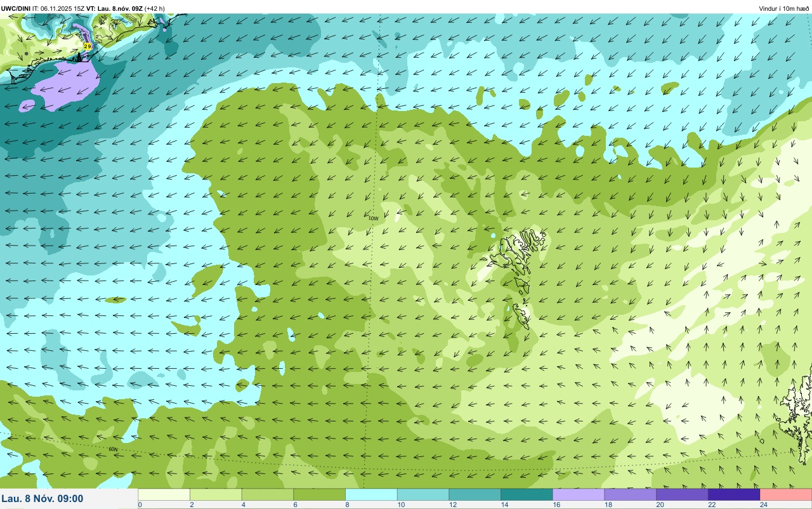
Task: Select the dark purple 22–24 legend swatch
Action: pos(734,494)
